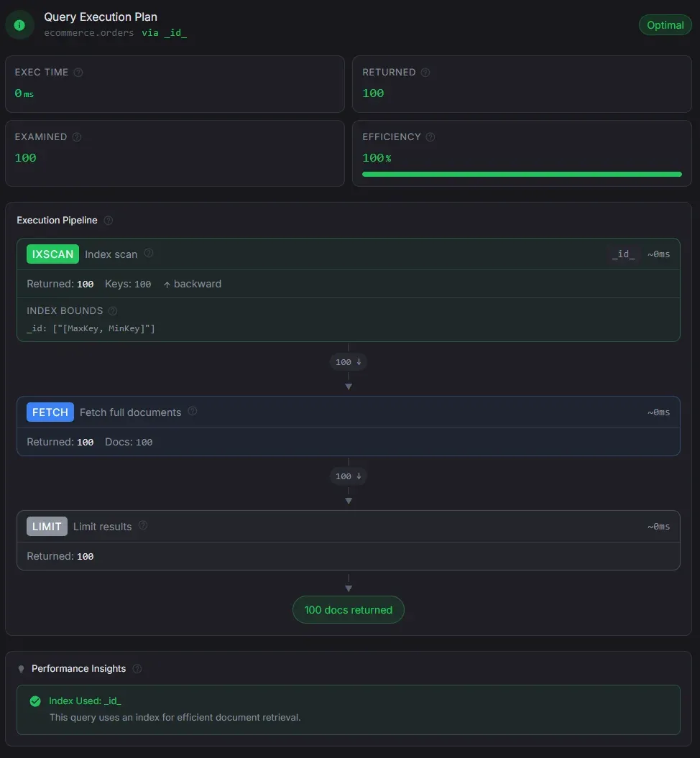The height and width of the screenshot is (758, 700).
Task: Click the gray LIMIT stage badge
Action: [47, 527]
